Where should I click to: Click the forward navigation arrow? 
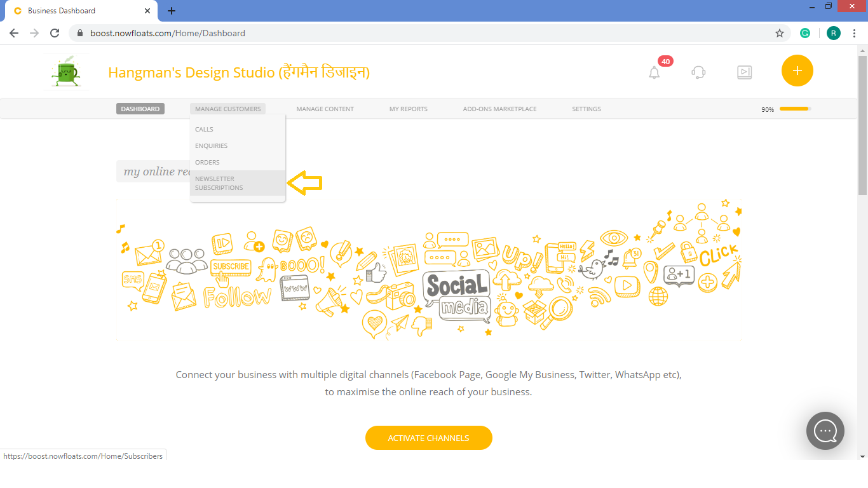coord(34,33)
